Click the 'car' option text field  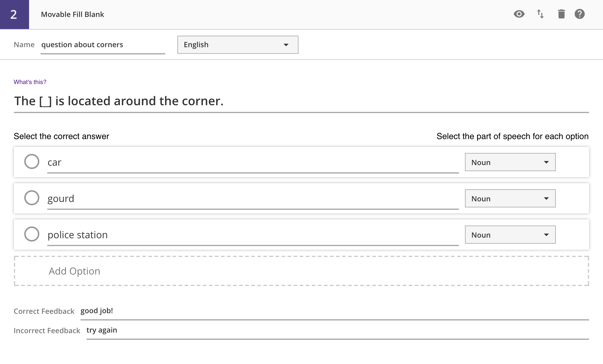coord(253,163)
